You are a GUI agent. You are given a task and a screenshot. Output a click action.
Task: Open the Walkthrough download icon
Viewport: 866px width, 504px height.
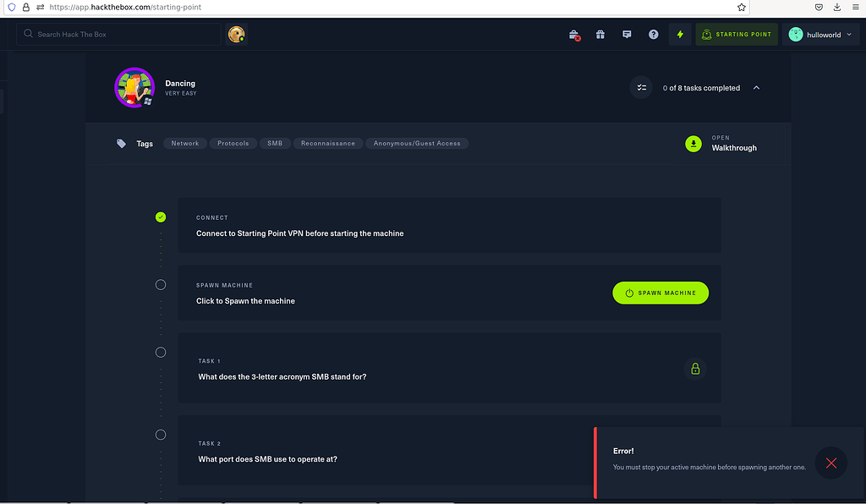(693, 144)
